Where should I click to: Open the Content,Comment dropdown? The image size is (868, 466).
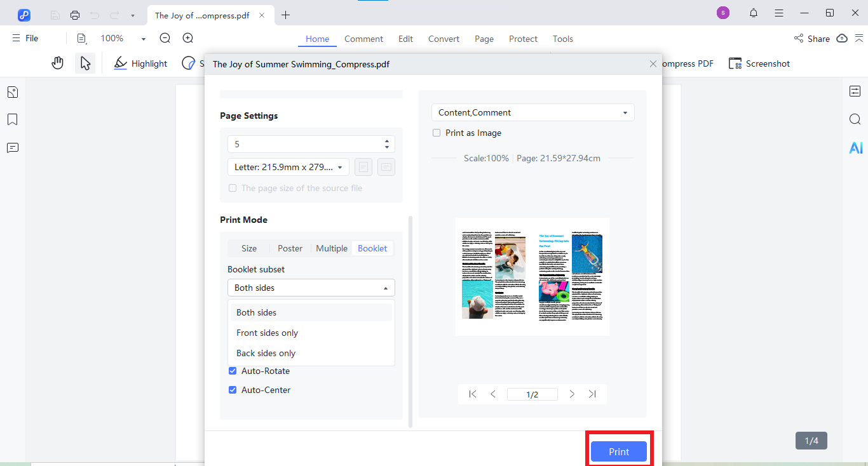pos(532,112)
